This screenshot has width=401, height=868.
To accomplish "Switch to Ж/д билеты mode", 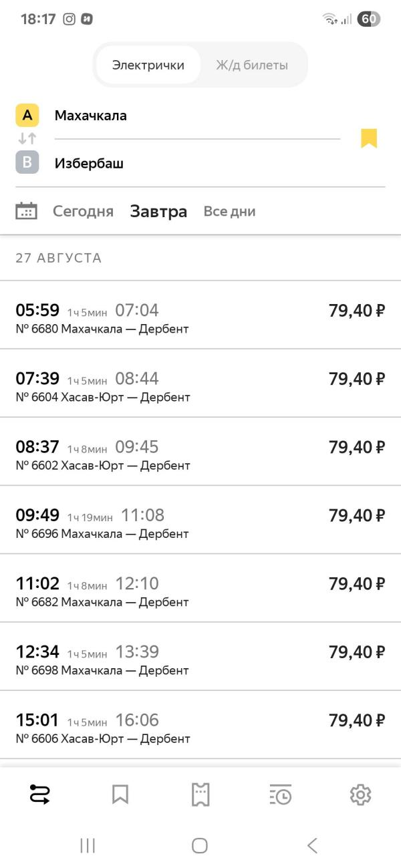I will pos(252,65).
